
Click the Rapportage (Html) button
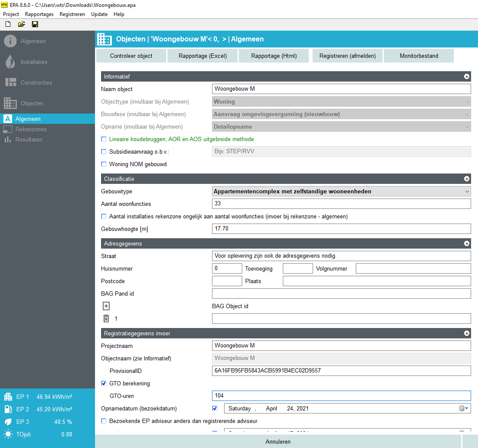pyautogui.click(x=274, y=56)
